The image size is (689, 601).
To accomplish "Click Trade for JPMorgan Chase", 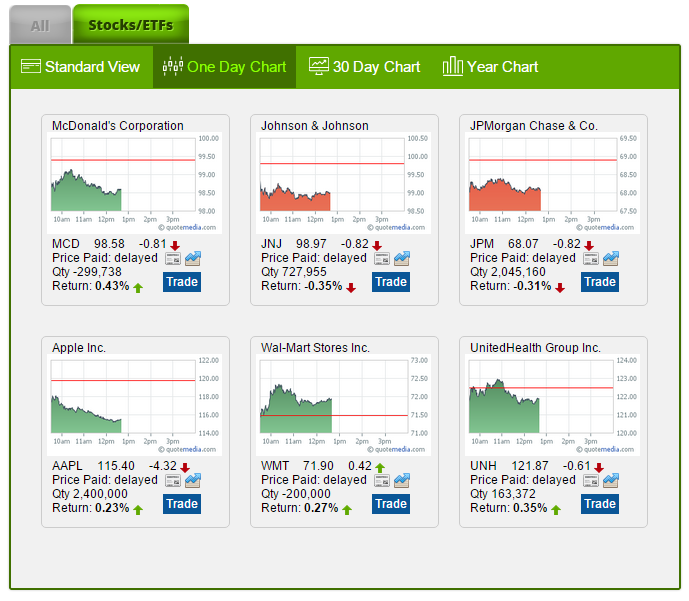I will point(600,282).
